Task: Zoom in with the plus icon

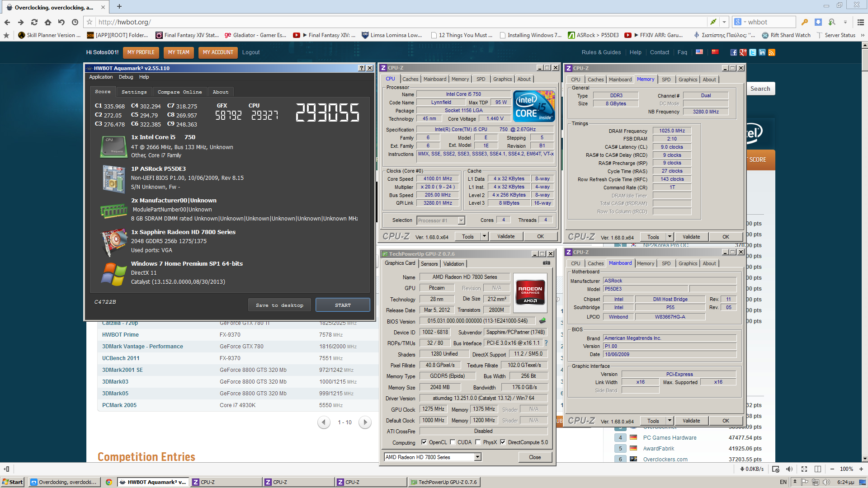Action: [x=861, y=469]
